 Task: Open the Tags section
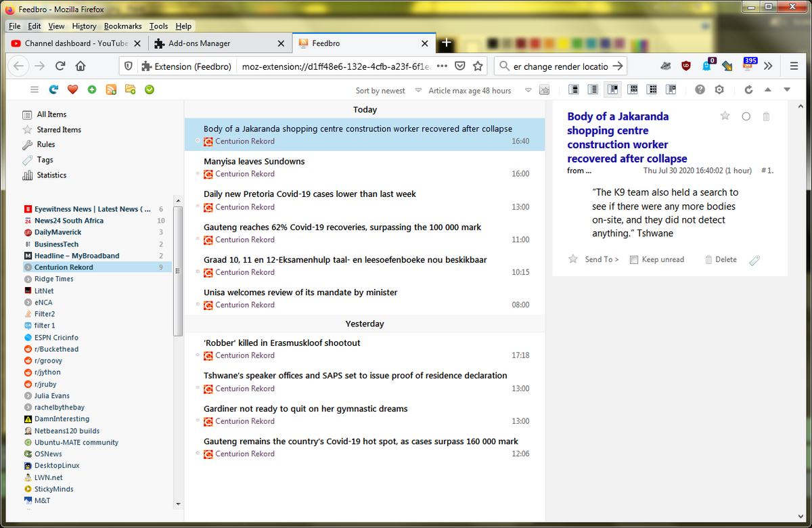[45, 160]
